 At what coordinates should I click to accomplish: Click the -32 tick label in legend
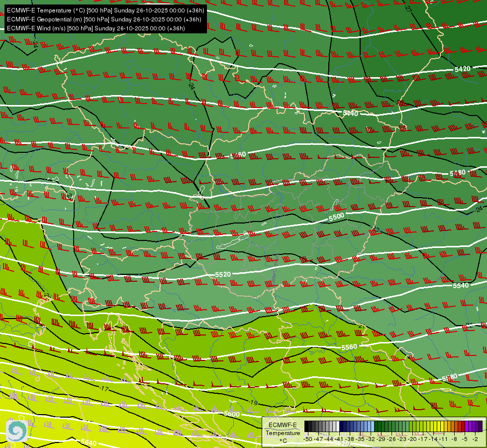pos(371,439)
